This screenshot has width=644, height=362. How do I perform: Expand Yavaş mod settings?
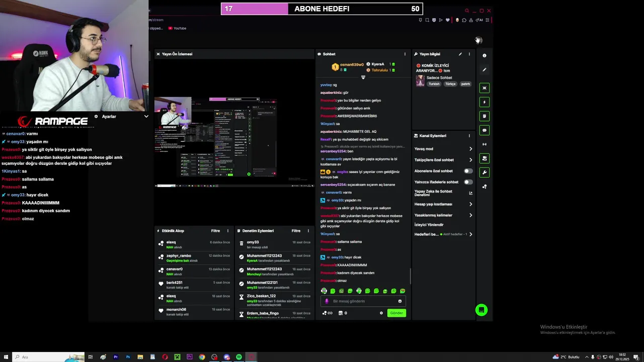[470, 149]
